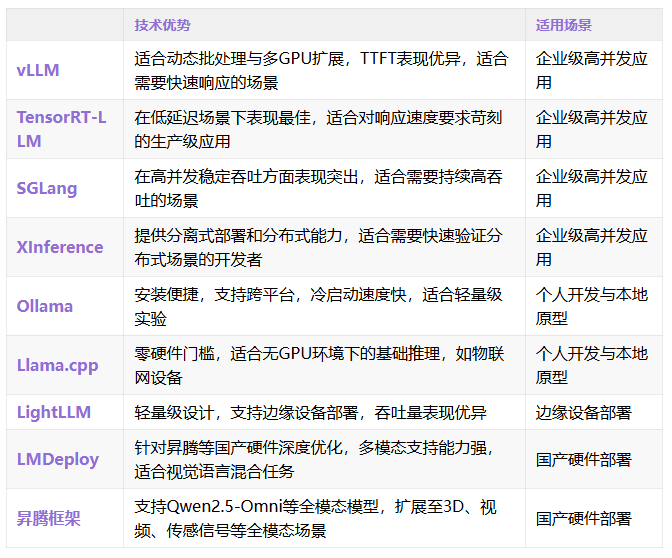The height and width of the screenshot is (558, 672).
Task: Select the TensorRT-LLM row label
Action: pyautogui.click(x=61, y=129)
